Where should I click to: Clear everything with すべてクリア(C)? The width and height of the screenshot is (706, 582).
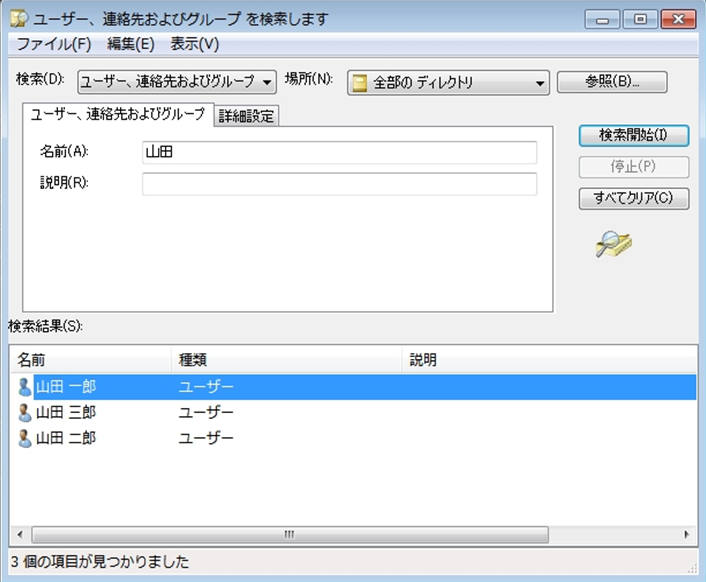[634, 198]
